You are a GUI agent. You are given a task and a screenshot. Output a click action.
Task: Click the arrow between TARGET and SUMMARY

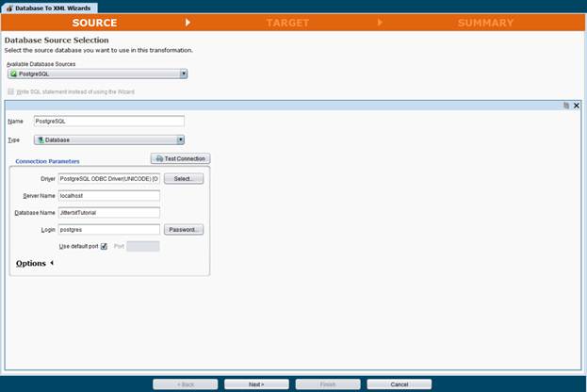(x=380, y=23)
